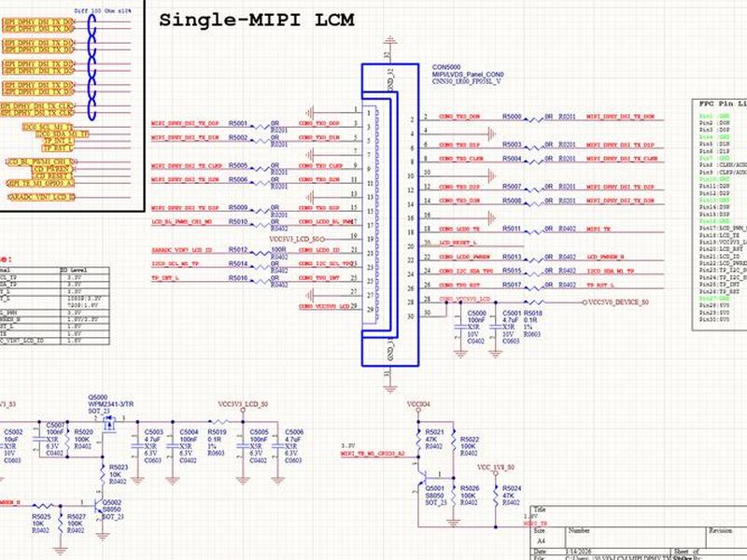747x560 pixels.
Task: Select resistor R5003 symbol
Action: pyautogui.click(x=533, y=148)
